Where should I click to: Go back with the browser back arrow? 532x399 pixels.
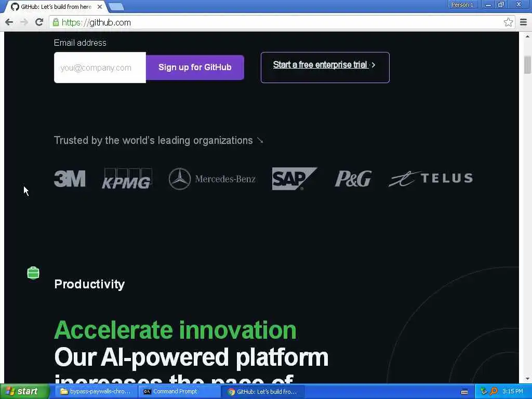[x=9, y=22]
